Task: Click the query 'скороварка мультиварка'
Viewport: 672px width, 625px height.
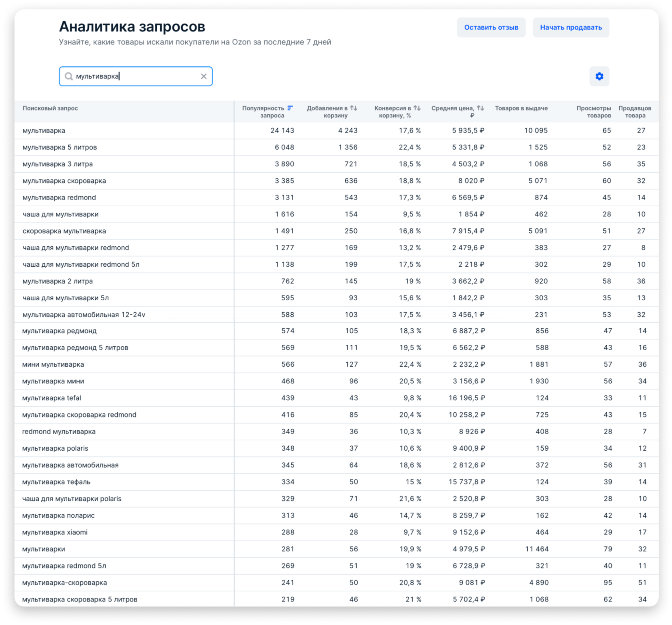Action: pos(64,231)
